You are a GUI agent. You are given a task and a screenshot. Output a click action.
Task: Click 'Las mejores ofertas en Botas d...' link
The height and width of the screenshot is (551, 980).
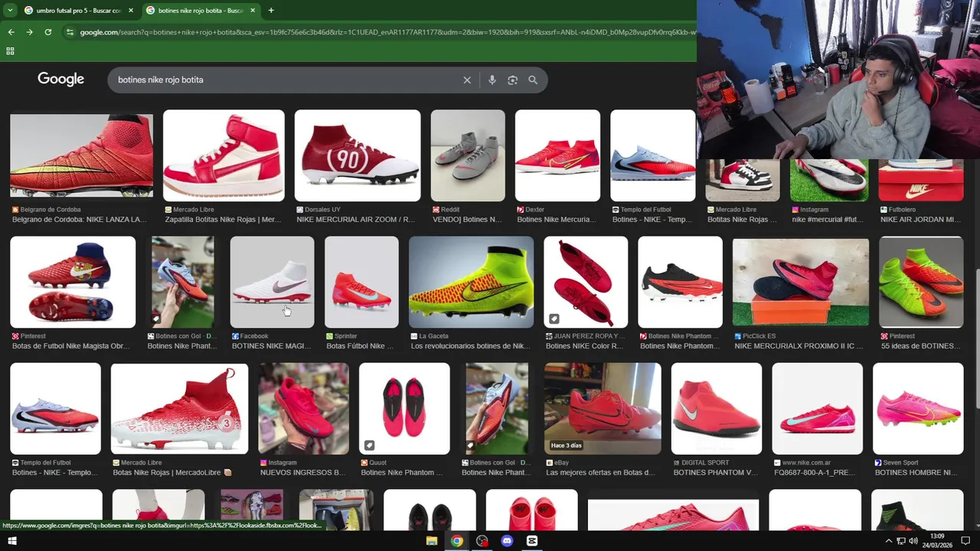tap(600, 473)
